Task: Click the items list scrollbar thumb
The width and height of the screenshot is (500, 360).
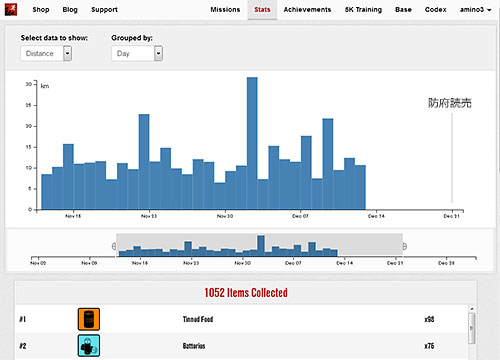Action: (471, 328)
